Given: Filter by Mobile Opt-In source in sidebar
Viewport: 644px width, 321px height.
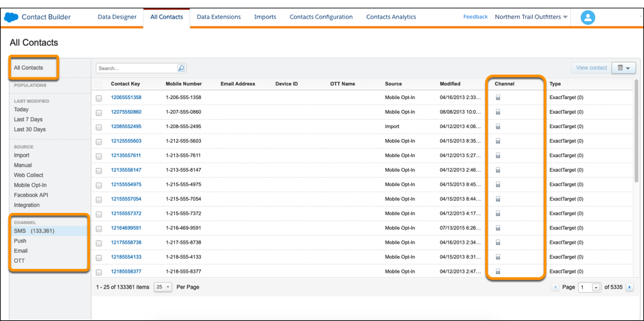Looking at the screenshot, I should [30, 185].
